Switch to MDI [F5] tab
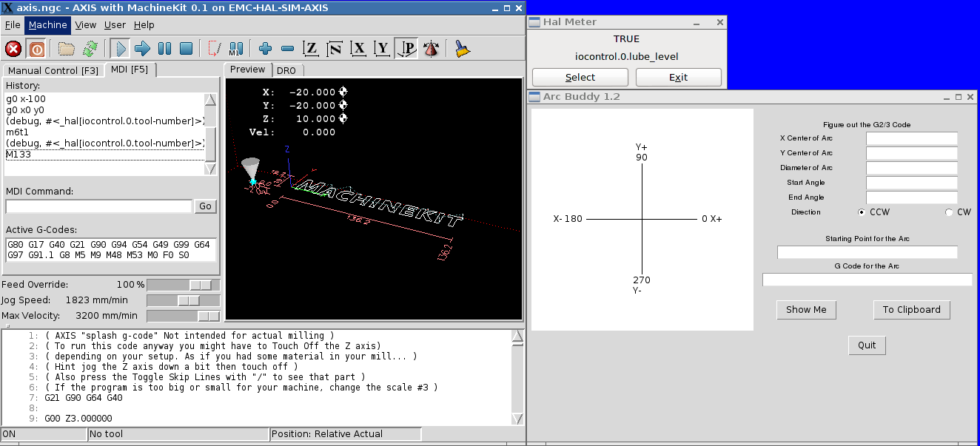The image size is (980, 446). point(130,70)
